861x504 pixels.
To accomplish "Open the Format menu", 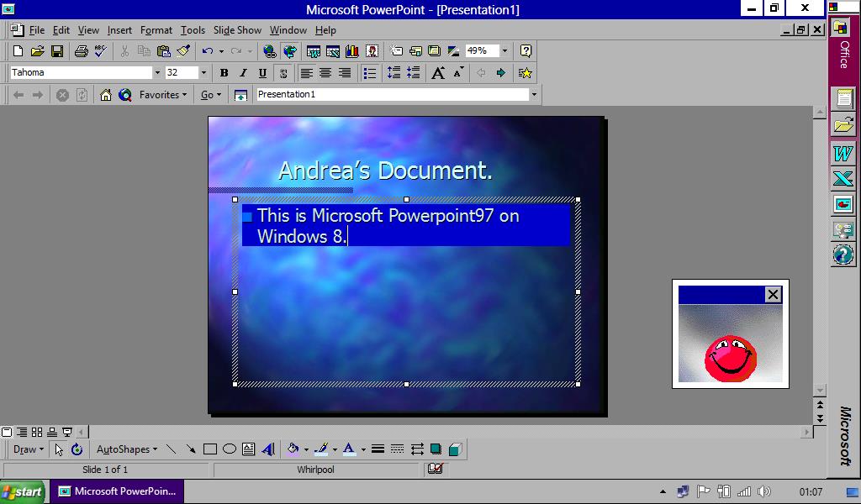I will click(156, 30).
